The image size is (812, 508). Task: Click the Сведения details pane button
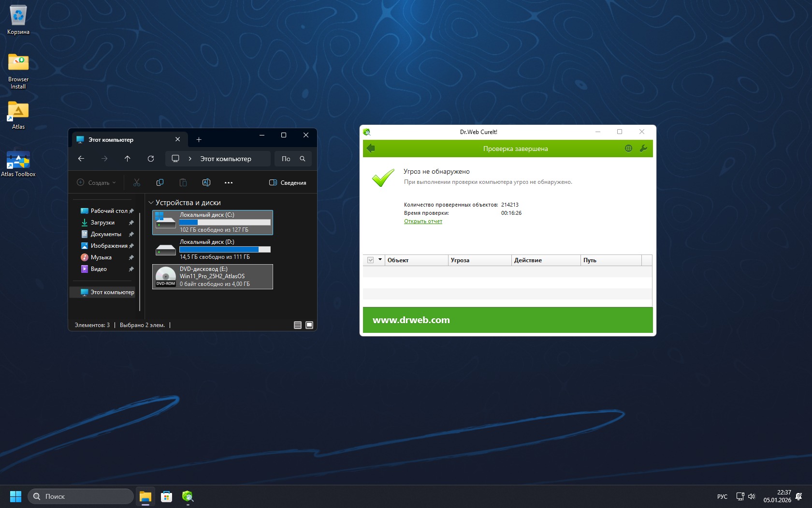coord(288,182)
